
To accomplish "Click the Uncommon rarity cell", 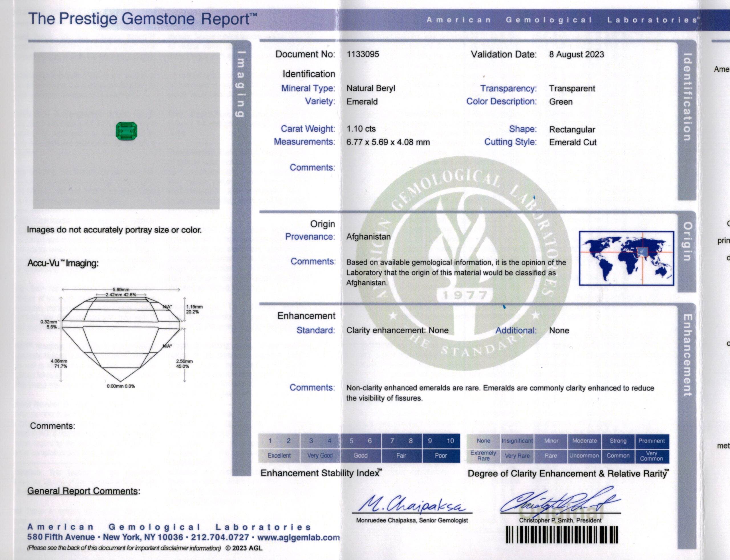I will (x=584, y=456).
